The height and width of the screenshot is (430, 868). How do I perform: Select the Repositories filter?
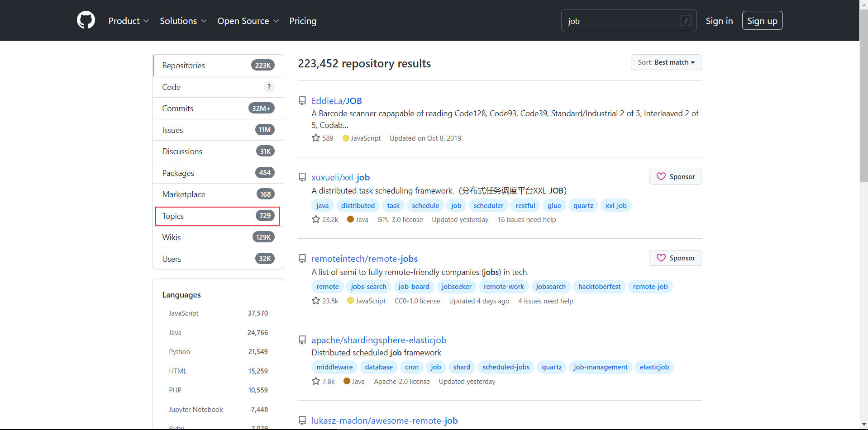218,66
